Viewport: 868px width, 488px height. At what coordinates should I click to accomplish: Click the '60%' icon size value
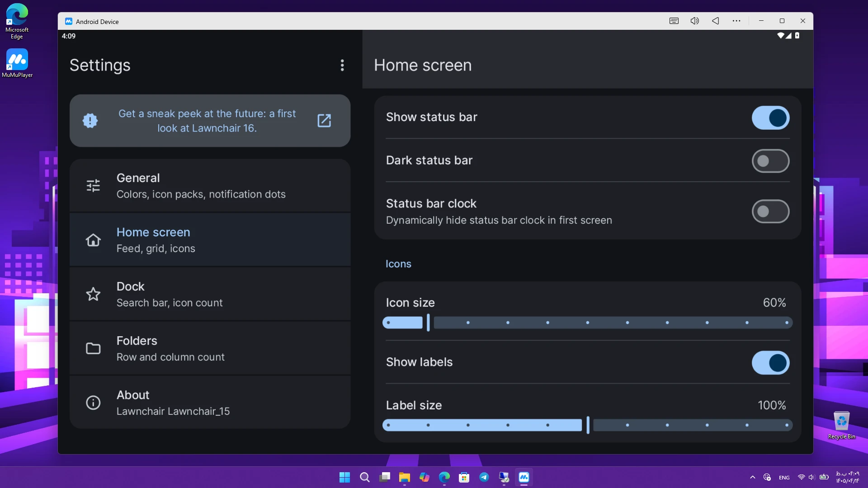[x=774, y=303]
